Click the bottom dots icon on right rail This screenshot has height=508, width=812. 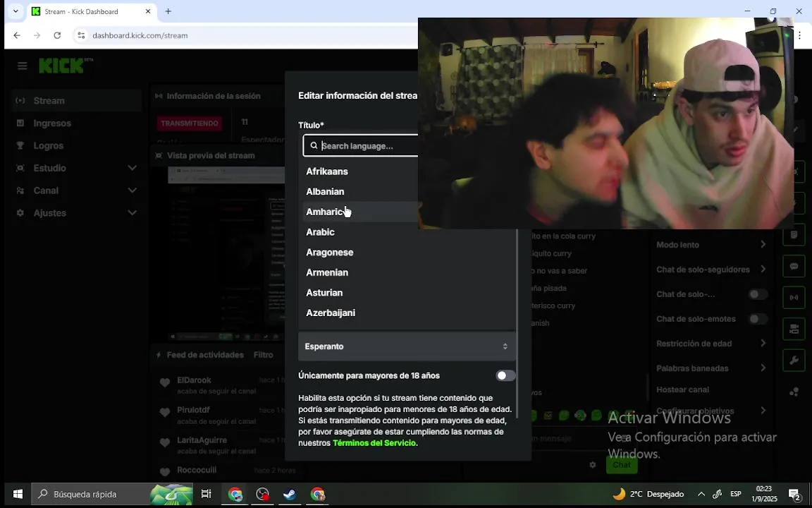pos(794,392)
